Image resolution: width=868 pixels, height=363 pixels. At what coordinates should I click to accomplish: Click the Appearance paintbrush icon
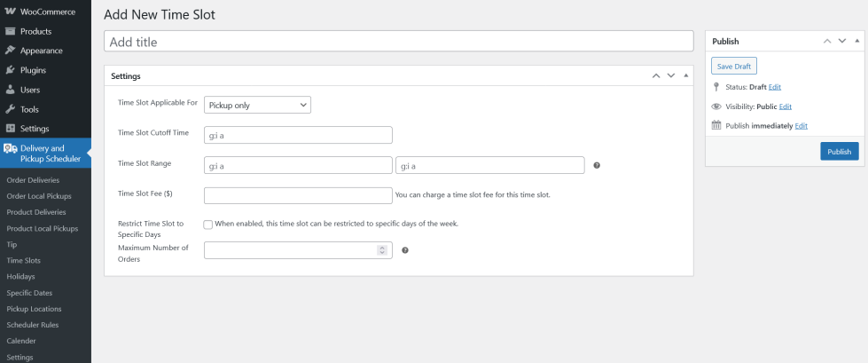point(10,51)
